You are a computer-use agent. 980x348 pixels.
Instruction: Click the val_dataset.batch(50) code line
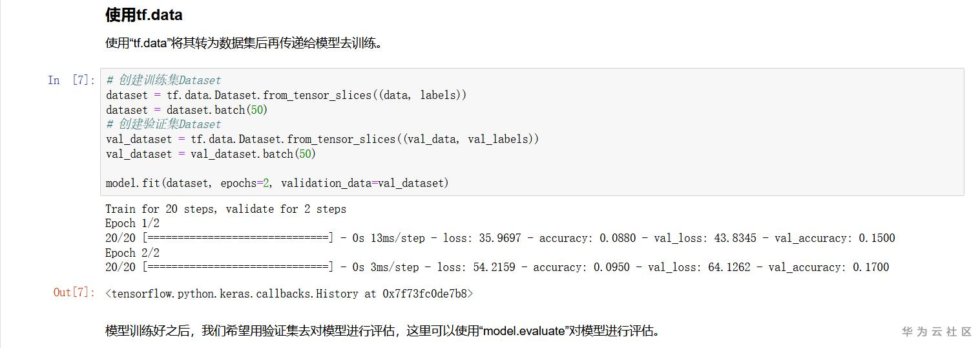[x=211, y=154]
